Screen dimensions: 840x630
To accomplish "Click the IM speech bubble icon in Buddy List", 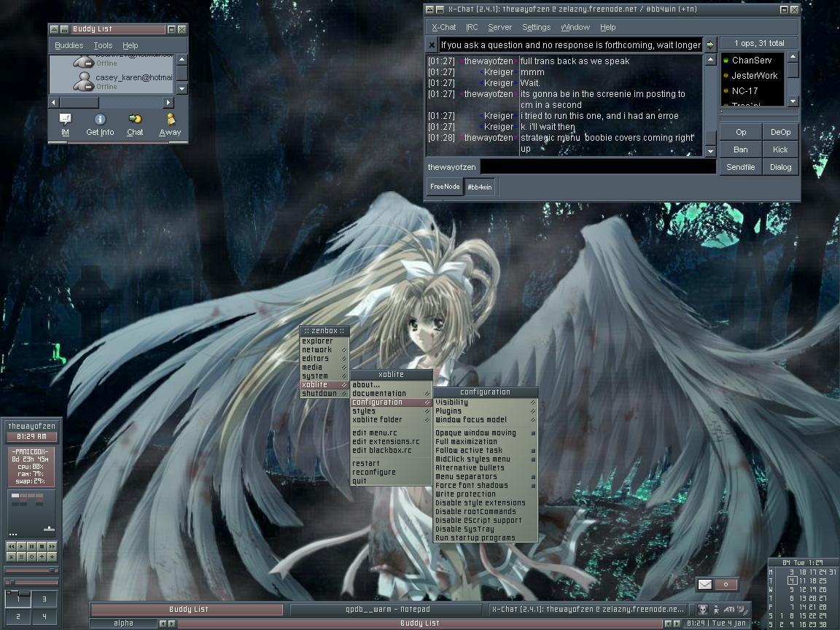I will click(x=66, y=119).
